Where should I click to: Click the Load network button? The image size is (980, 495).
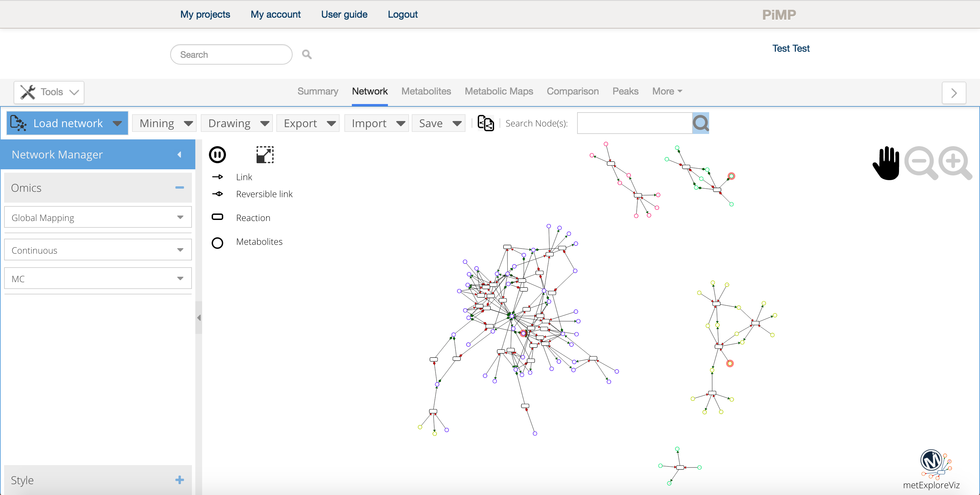[x=67, y=123]
